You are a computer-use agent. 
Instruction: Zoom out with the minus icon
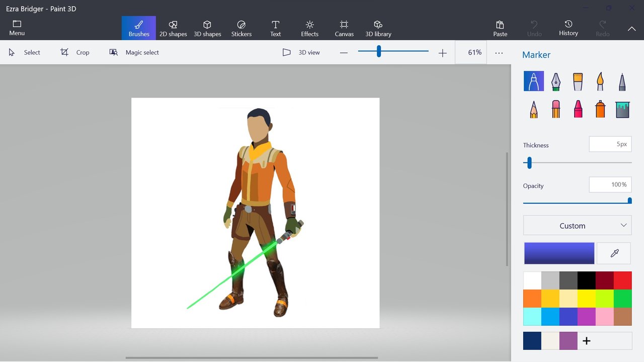point(344,53)
